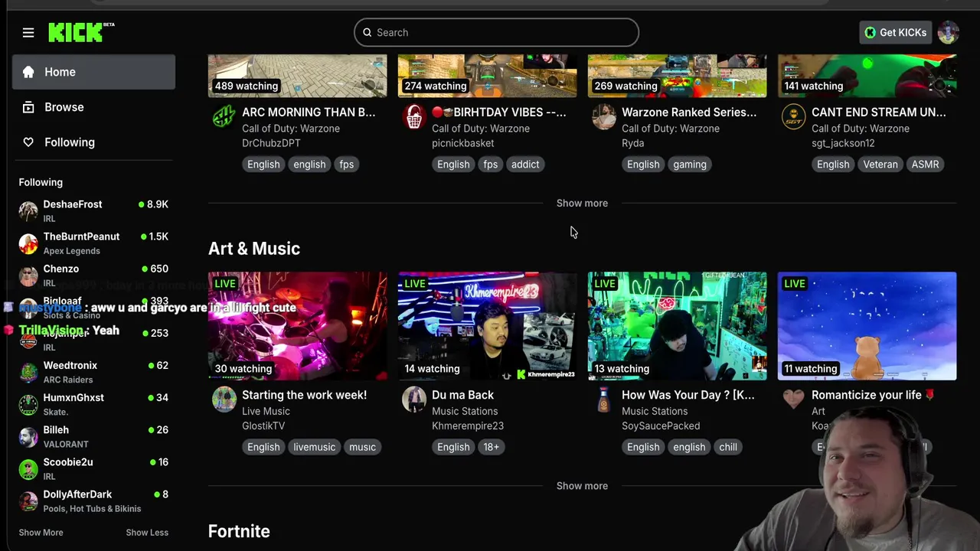Click the KICK logo
980x551 pixels.
[x=81, y=32]
